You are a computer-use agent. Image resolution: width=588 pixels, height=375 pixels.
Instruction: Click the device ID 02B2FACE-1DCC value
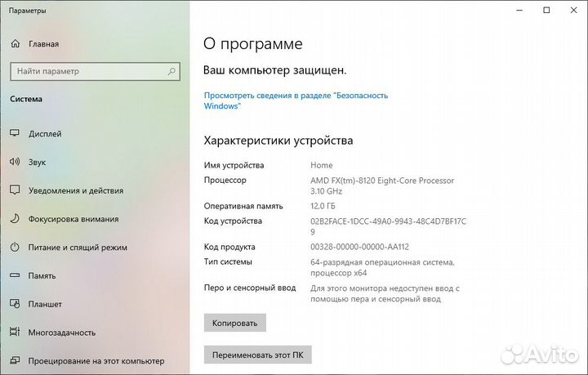[388, 226]
